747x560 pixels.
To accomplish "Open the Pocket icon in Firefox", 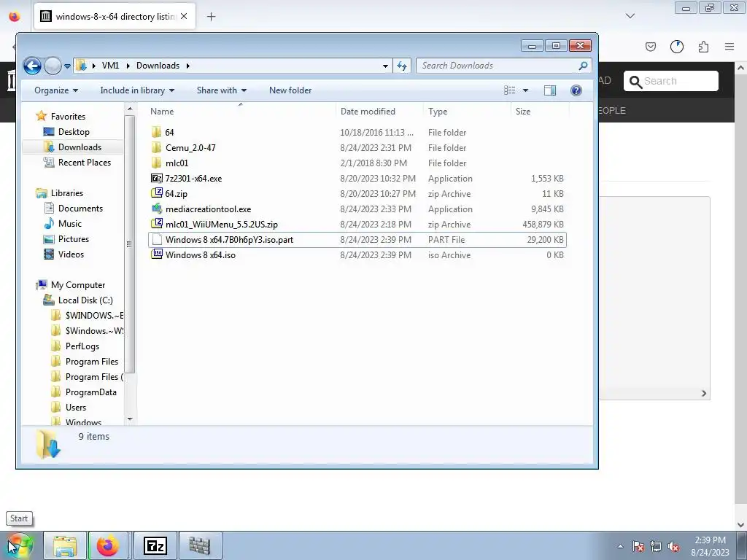I will (650, 47).
